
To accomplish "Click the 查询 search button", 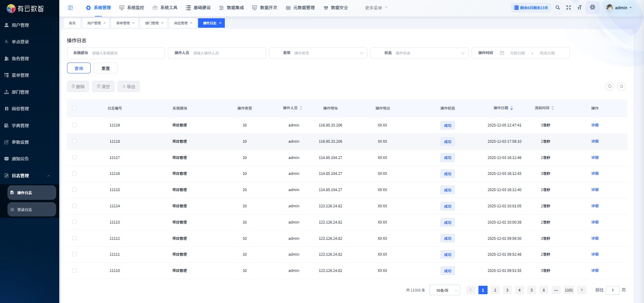I will click(x=79, y=68).
